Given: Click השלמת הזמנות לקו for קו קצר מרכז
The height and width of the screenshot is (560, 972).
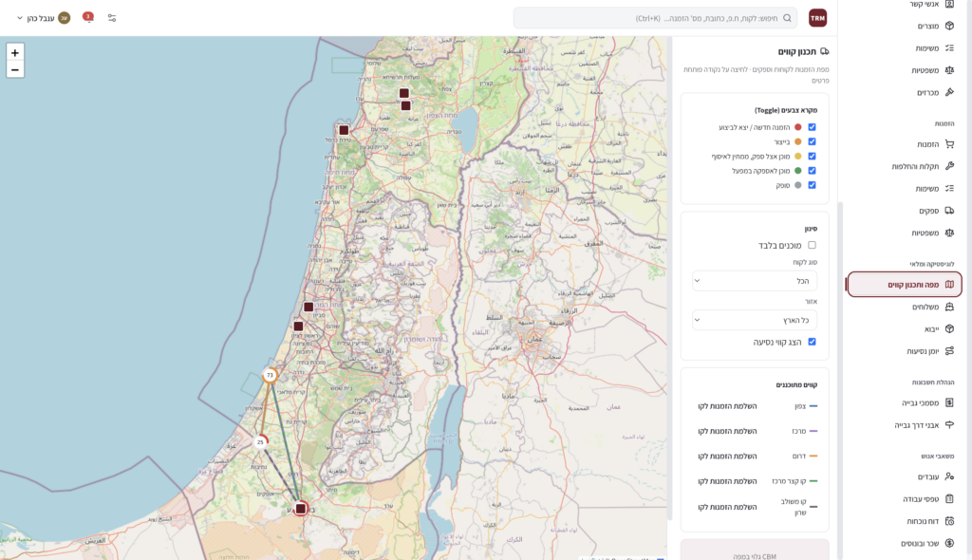Looking at the screenshot, I should [x=727, y=481].
